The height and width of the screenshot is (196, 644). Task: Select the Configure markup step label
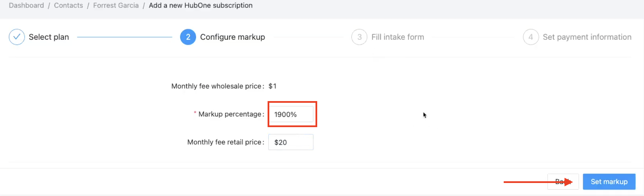(x=232, y=37)
